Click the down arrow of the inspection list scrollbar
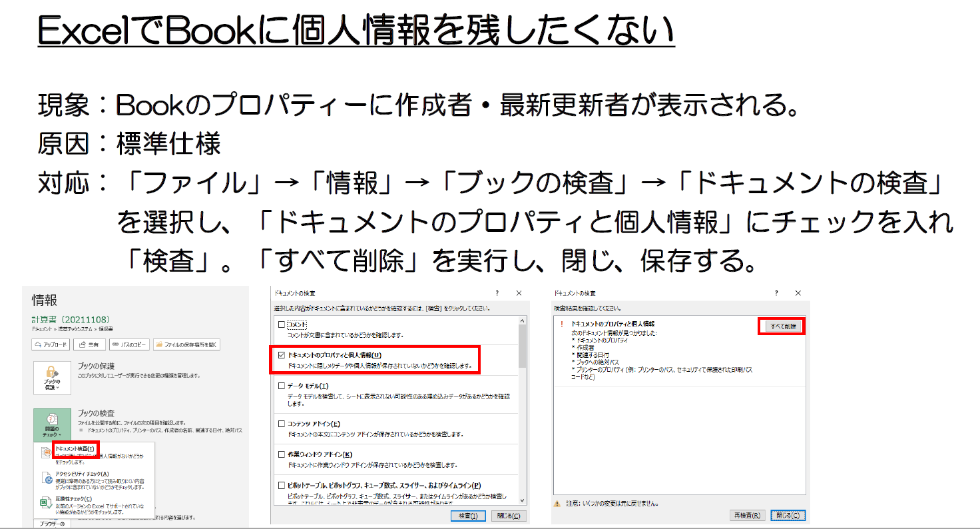This screenshot has height=529, width=980. point(522,500)
